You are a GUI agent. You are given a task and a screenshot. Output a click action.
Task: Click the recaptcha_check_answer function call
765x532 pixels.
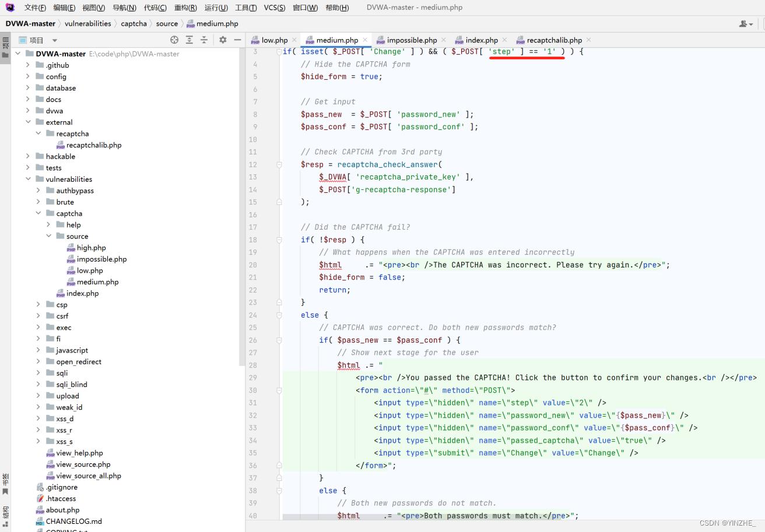[x=387, y=165]
